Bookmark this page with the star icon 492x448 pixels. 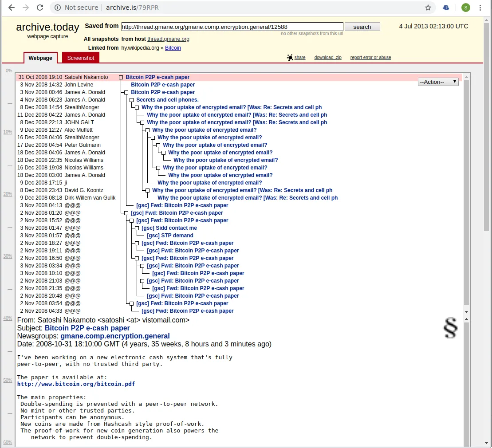point(428,8)
